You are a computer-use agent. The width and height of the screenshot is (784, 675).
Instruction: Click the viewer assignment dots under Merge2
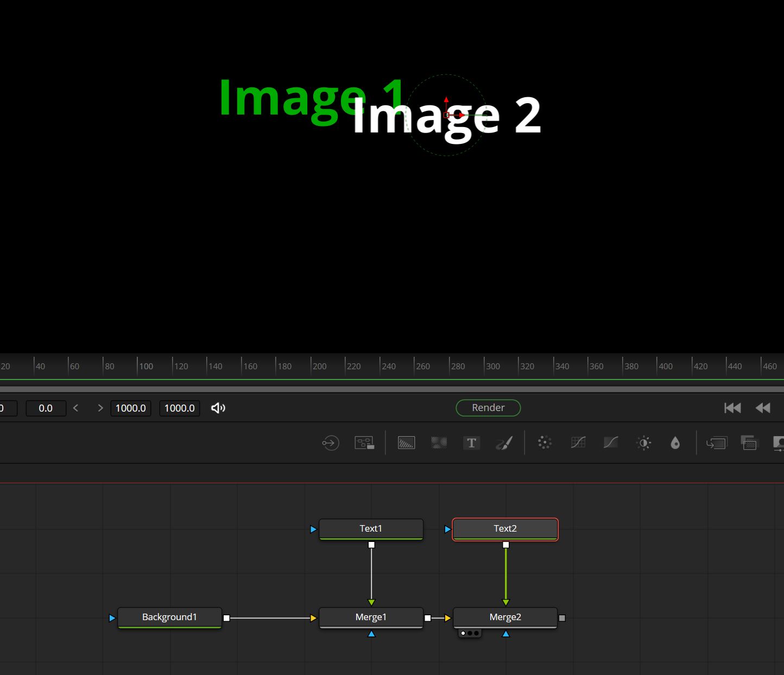coord(470,633)
